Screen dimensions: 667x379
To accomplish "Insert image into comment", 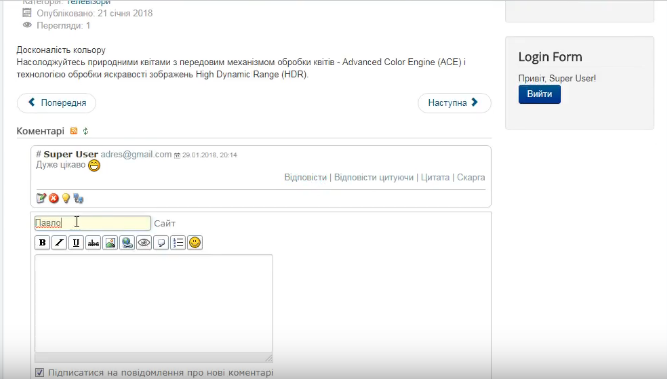I will (110, 242).
